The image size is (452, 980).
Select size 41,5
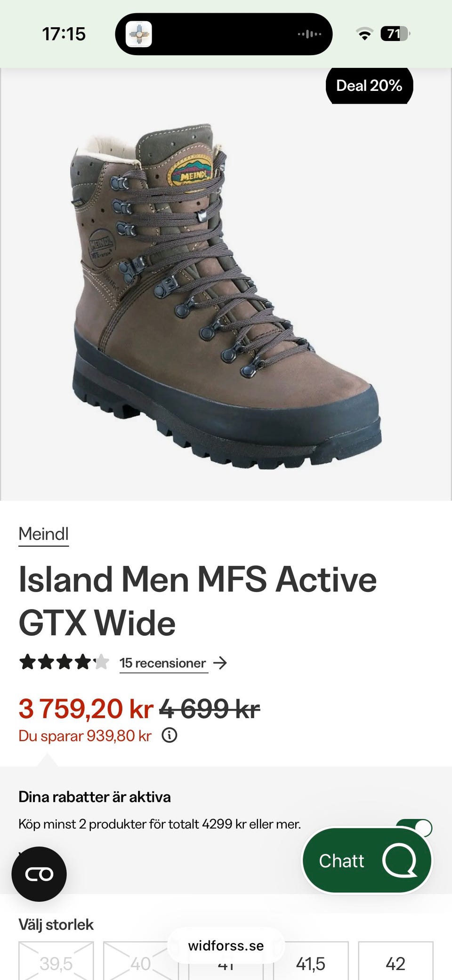[311, 961]
